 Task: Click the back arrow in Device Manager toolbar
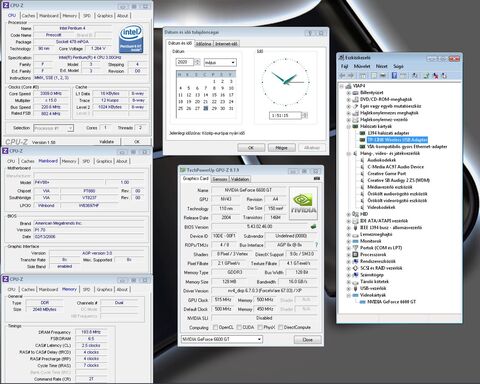(342, 76)
